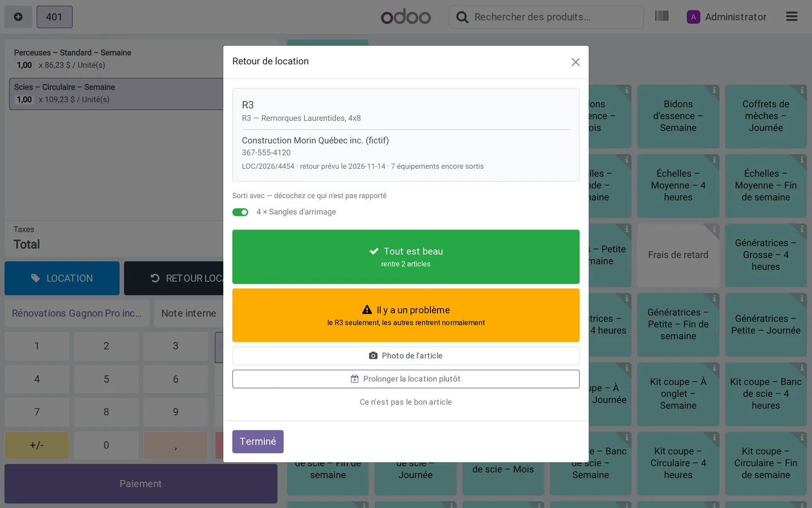812x508 pixels.
Task: Choose Prolonger la location plutôt
Action: click(x=406, y=379)
